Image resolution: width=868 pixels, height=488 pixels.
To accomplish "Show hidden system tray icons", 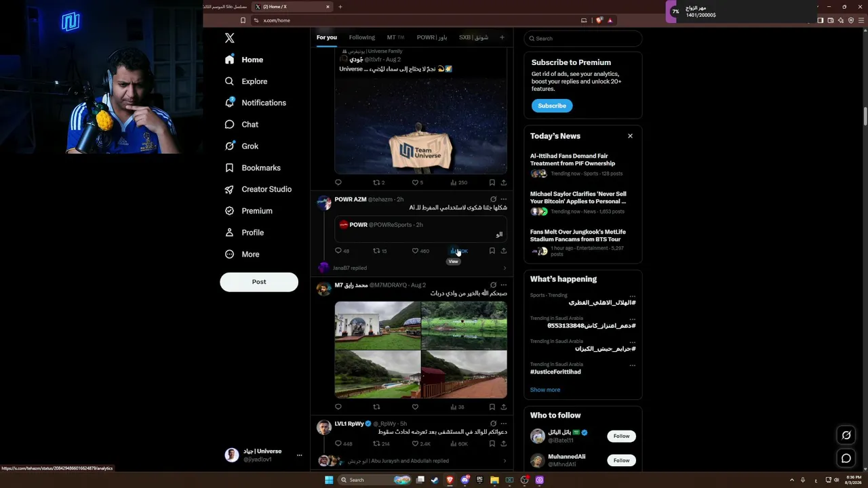I will point(791,480).
